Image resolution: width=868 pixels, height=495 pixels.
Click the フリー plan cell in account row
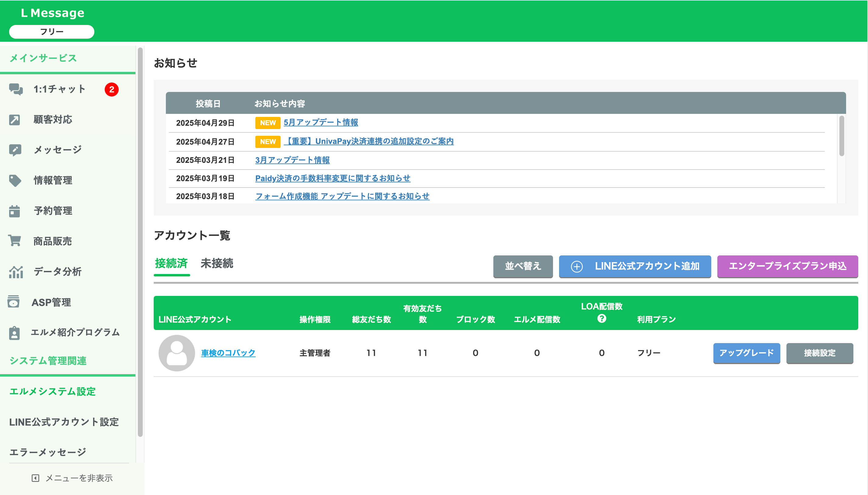coord(649,353)
